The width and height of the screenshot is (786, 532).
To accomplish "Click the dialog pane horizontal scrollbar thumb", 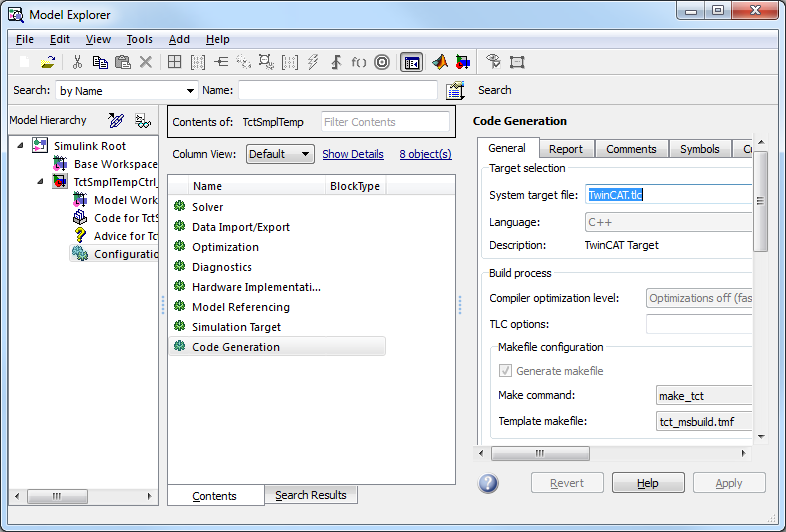I will click(x=540, y=453).
